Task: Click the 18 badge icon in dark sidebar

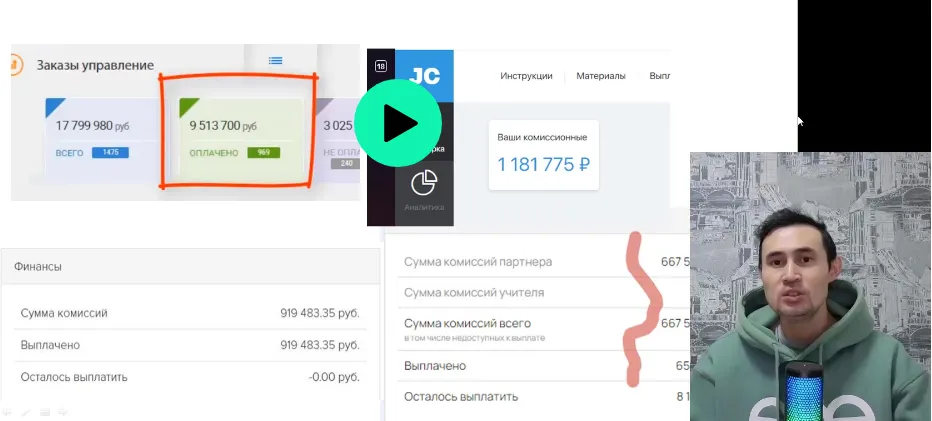Action: coord(381,66)
